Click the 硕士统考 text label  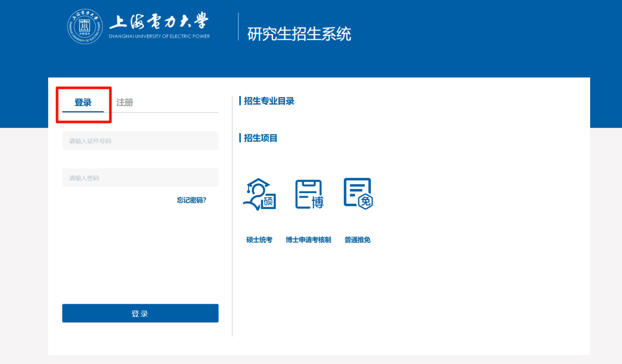pyautogui.click(x=259, y=240)
